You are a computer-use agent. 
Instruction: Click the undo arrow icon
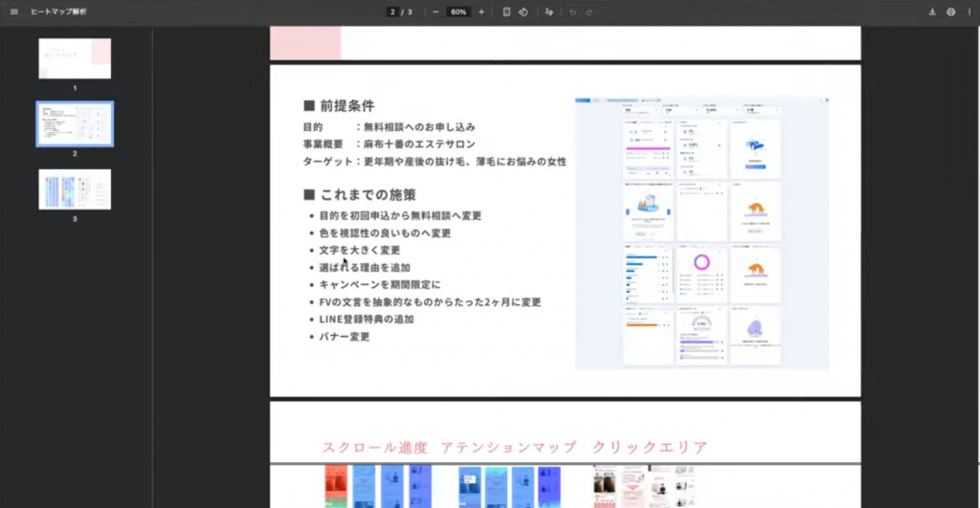coord(572,11)
